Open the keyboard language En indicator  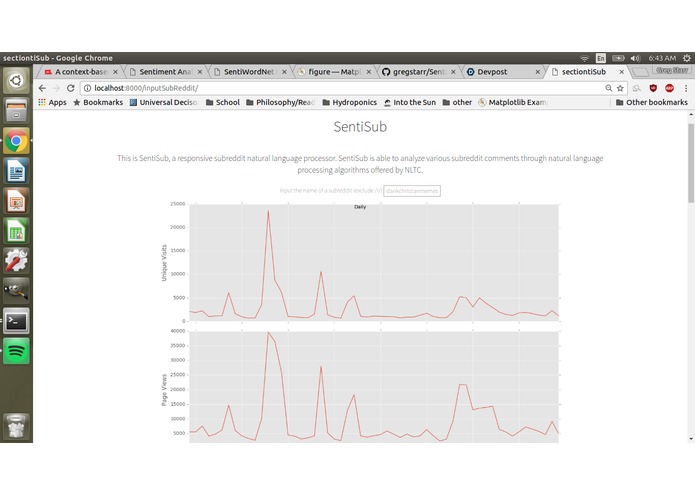[x=601, y=58]
